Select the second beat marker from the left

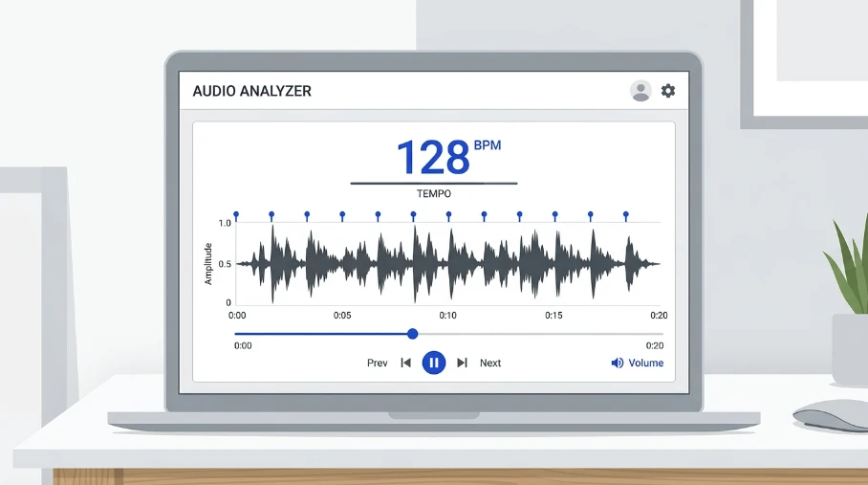(271, 216)
